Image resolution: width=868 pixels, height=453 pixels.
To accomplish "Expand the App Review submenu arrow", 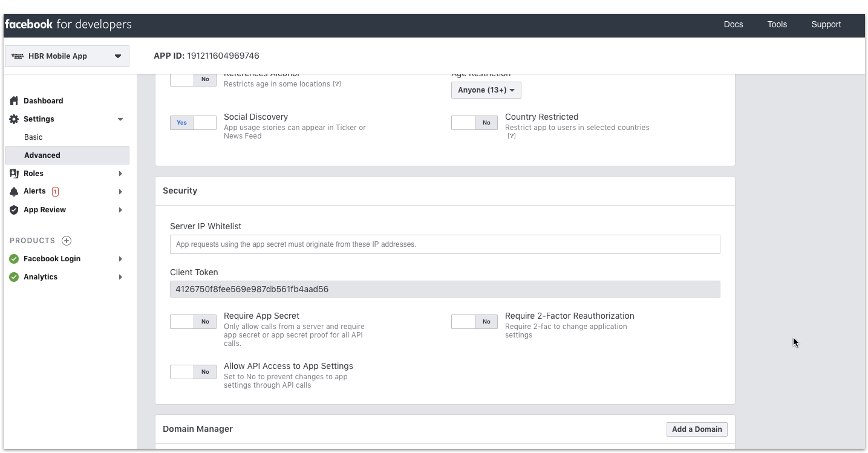I will [x=120, y=210].
